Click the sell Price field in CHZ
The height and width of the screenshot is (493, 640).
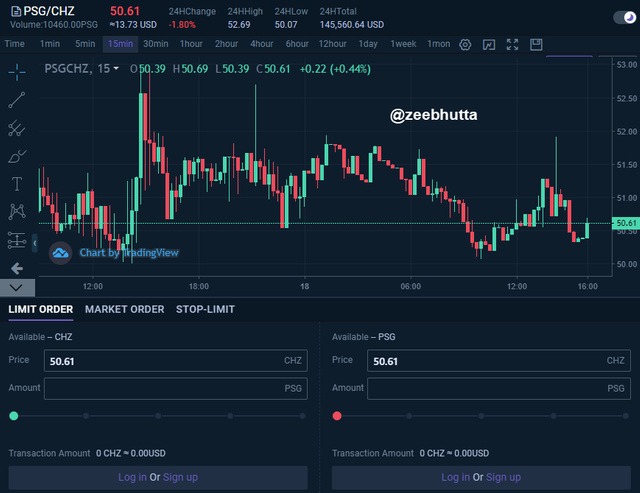click(x=499, y=361)
